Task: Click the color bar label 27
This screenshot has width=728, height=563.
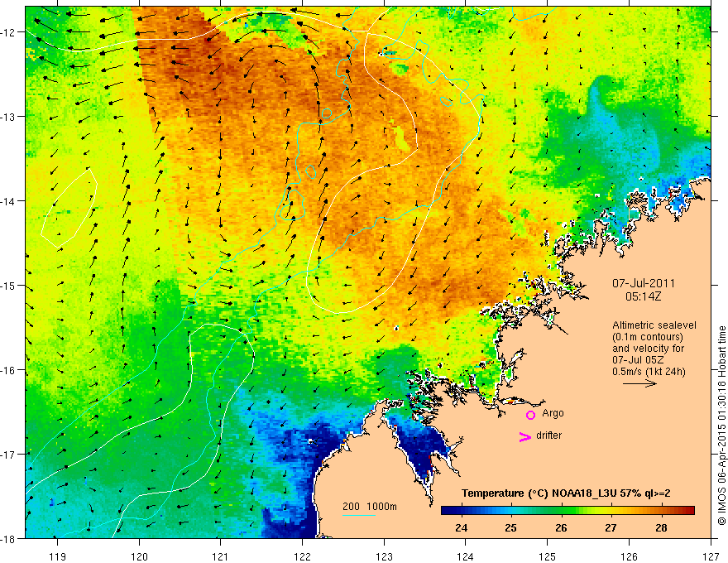Action: [x=611, y=527]
